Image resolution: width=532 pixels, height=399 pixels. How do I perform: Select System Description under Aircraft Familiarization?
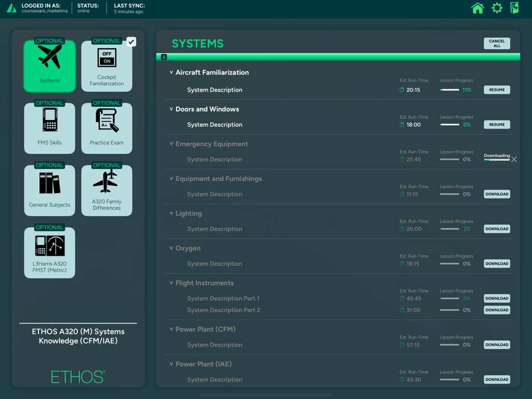[215, 90]
